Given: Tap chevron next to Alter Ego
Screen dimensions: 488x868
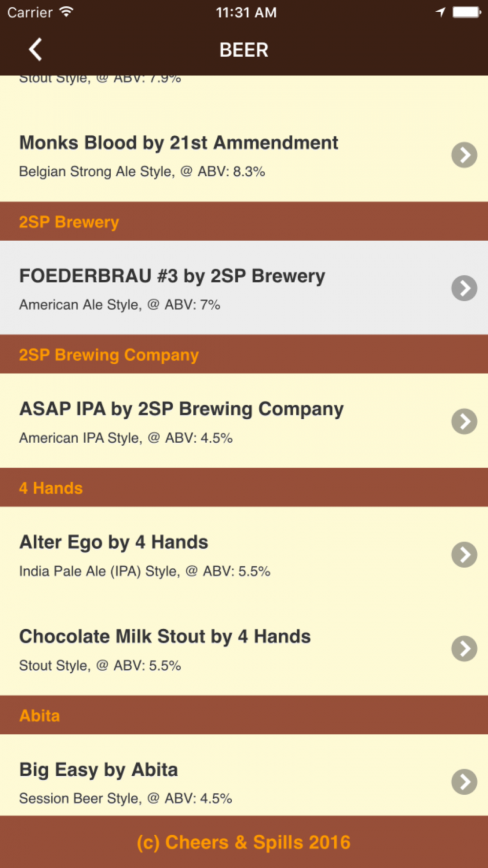Looking at the screenshot, I should click(464, 555).
